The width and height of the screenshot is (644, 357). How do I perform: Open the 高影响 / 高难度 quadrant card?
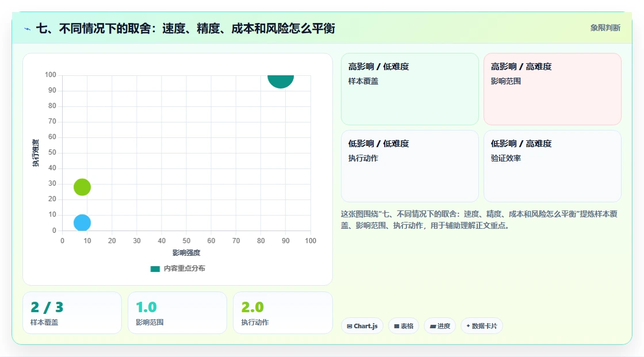click(x=553, y=89)
